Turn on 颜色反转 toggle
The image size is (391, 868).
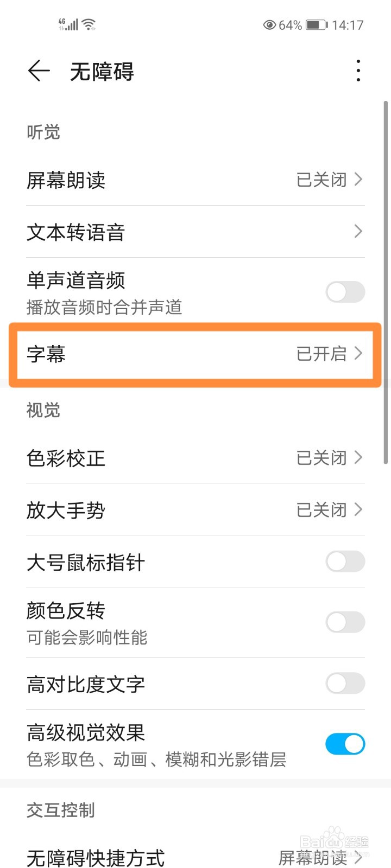(x=345, y=622)
